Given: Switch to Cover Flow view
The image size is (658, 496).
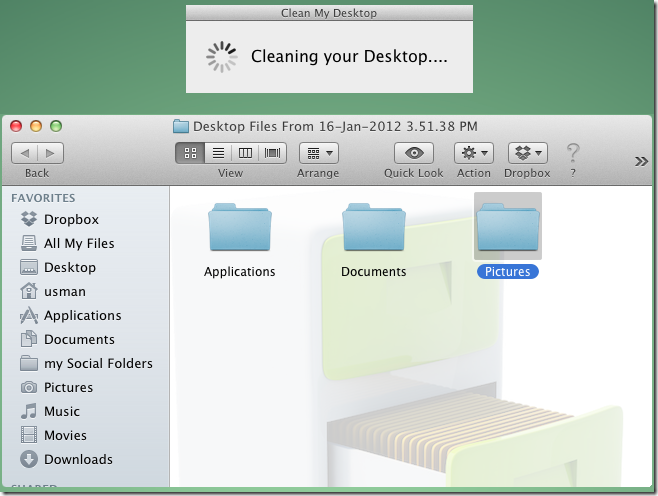Looking at the screenshot, I should pyautogui.click(x=273, y=153).
